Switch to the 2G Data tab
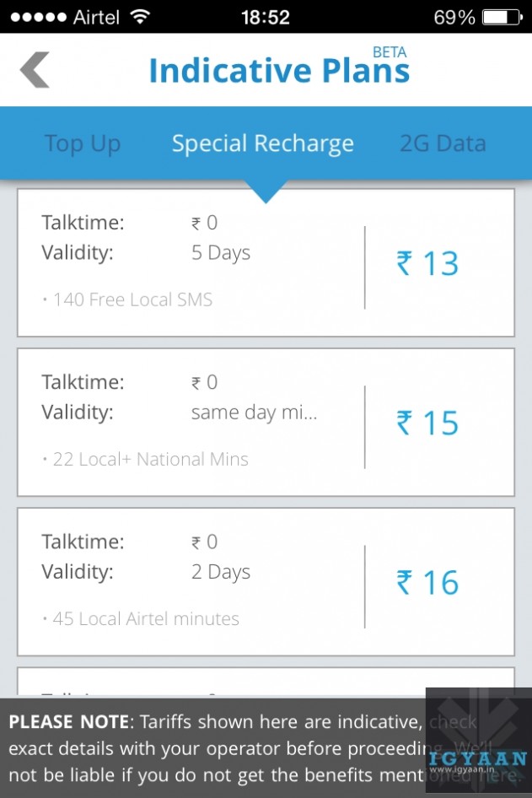532x798 pixels. pyautogui.click(x=443, y=143)
